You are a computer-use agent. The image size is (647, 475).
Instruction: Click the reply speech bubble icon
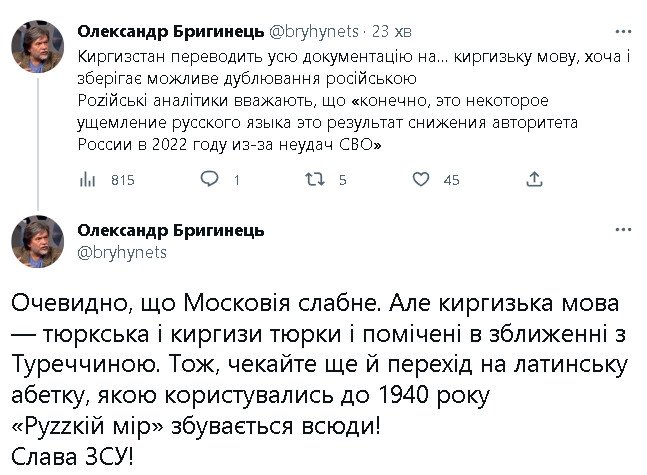tap(209, 180)
